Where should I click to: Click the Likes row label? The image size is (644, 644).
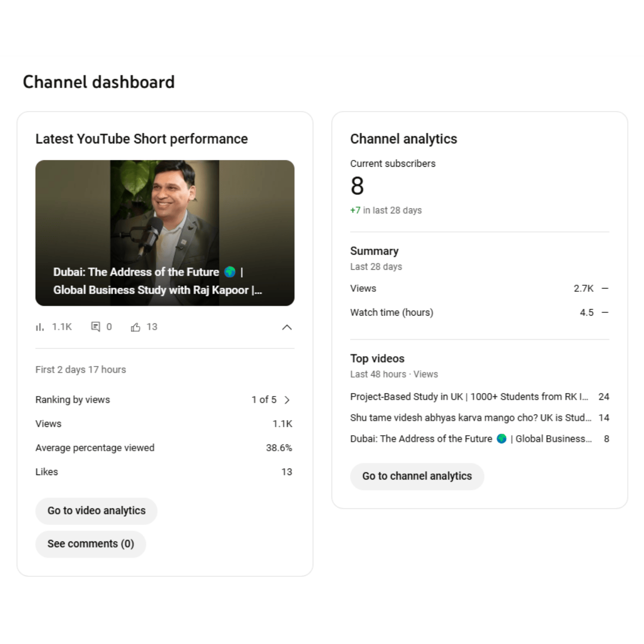point(47,472)
